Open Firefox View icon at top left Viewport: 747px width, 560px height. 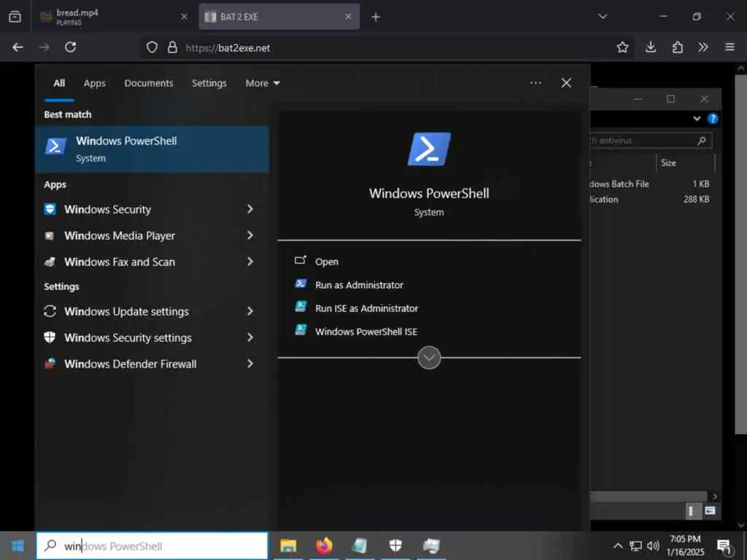tap(15, 17)
